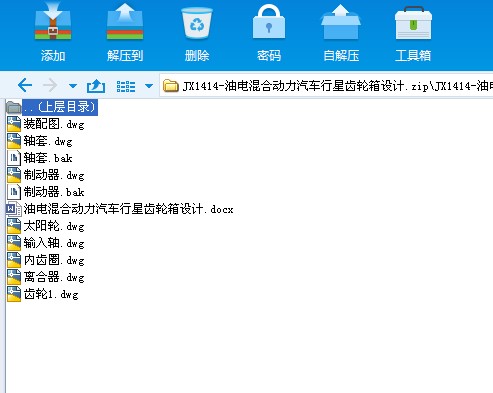Click the dwg icon beside 离合器
Screen dimensions: 493x393
pos(14,277)
